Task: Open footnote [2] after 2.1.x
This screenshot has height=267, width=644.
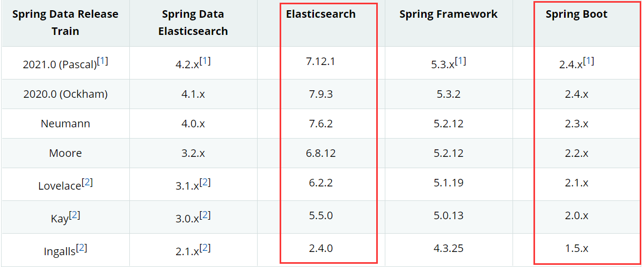Action: click(205, 248)
